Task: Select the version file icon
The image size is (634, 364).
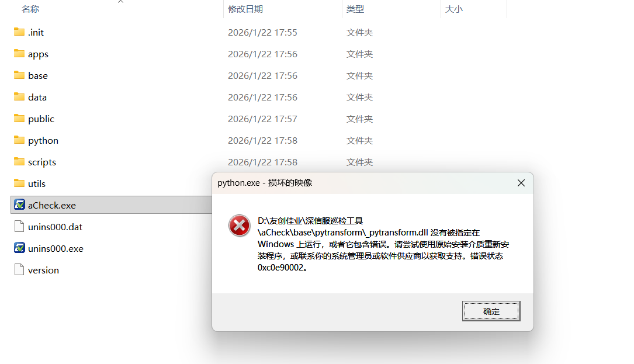Action: [19, 270]
